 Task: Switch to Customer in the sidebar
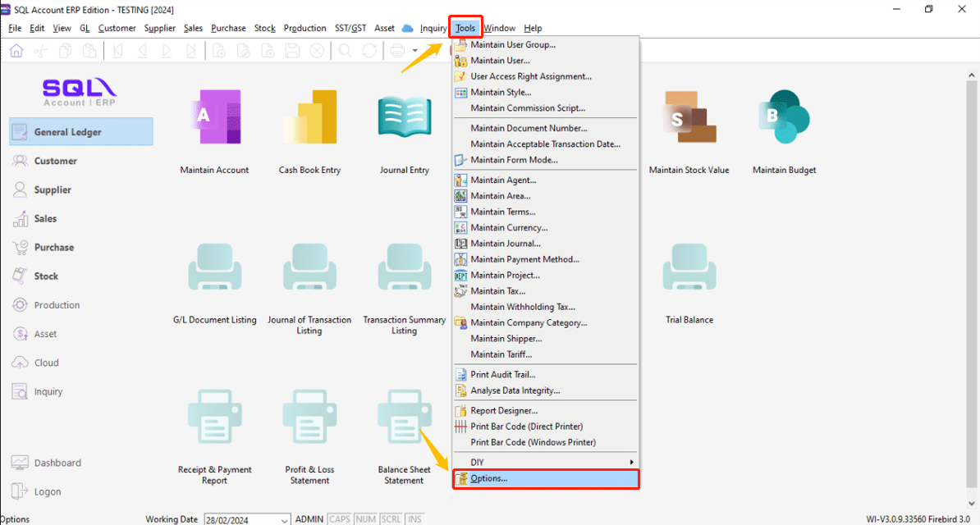click(x=55, y=161)
